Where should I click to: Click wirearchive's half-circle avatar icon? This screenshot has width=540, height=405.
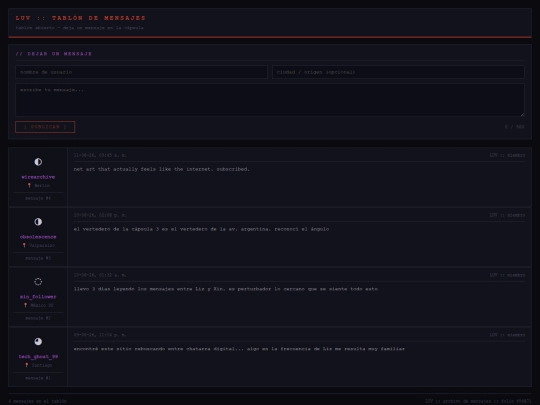pos(38,162)
